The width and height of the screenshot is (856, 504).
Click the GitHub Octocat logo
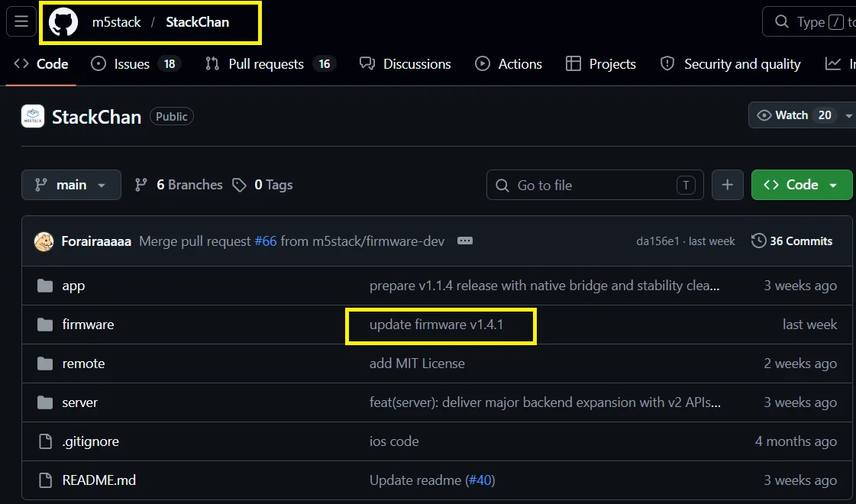coord(63,22)
